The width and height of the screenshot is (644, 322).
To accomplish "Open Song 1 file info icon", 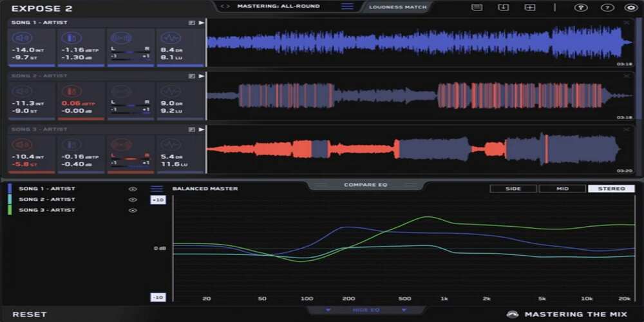I will pos(191,23).
